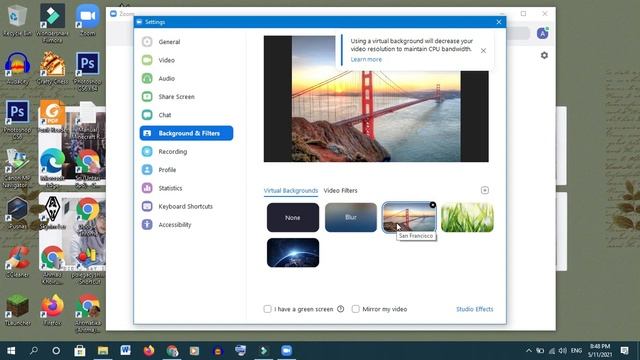Select the Background & Filters section
Image resolution: width=640 pixels, height=360 pixels.
coord(186,133)
